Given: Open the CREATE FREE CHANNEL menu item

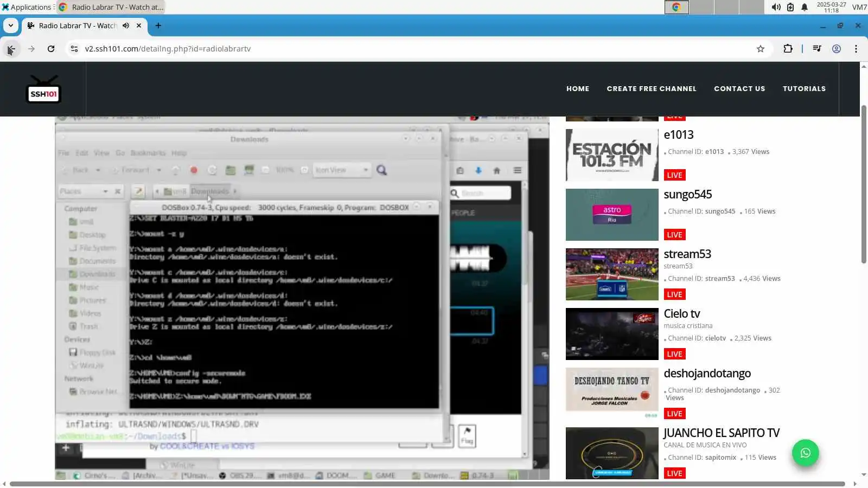Looking at the screenshot, I should pos(652,88).
